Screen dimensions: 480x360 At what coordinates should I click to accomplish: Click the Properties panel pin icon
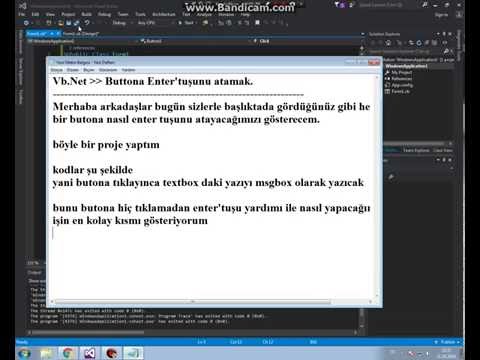(x=444, y=160)
